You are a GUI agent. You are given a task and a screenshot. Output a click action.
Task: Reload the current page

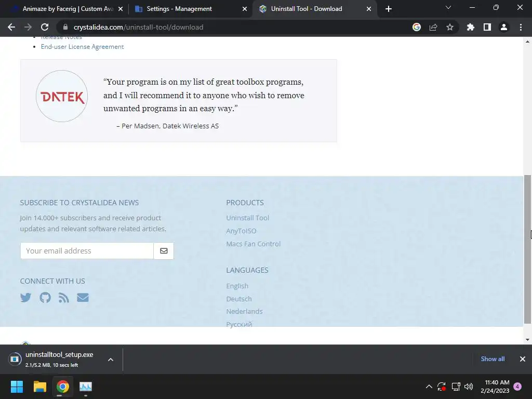[x=45, y=27]
